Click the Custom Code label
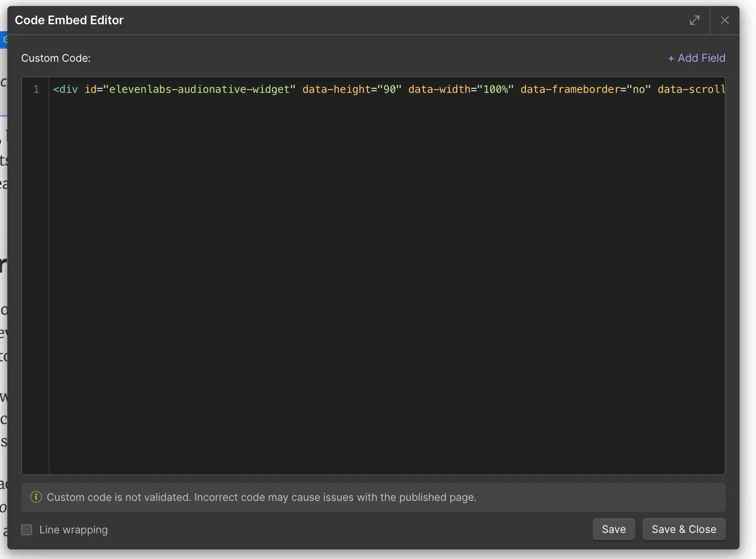 coord(55,58)
